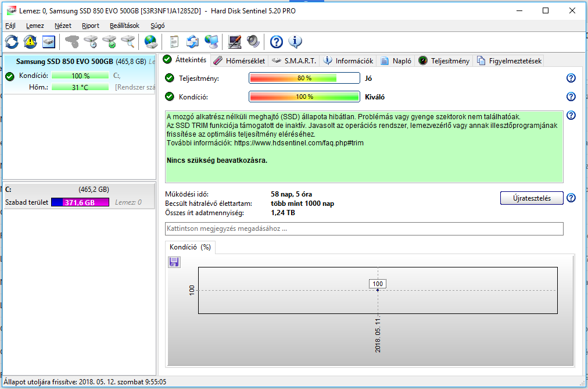Click the 371,6 GB free space bar
The image size is (588, 389).
tap(80, 202)
